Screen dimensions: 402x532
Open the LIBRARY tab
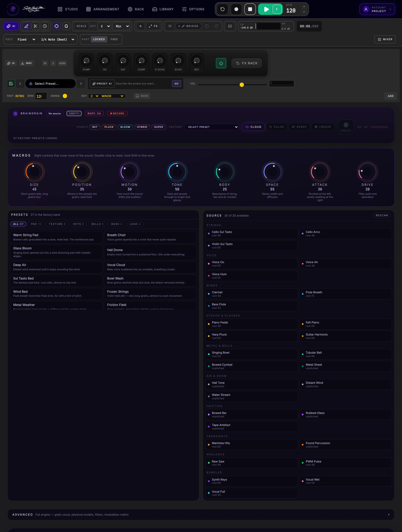[163, 9]
